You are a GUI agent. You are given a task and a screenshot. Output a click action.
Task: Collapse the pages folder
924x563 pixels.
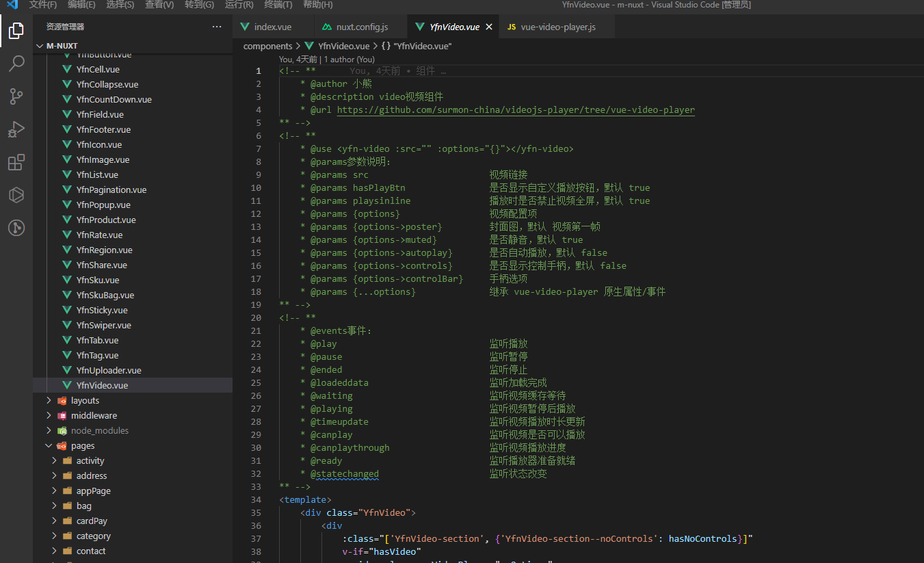82,445
